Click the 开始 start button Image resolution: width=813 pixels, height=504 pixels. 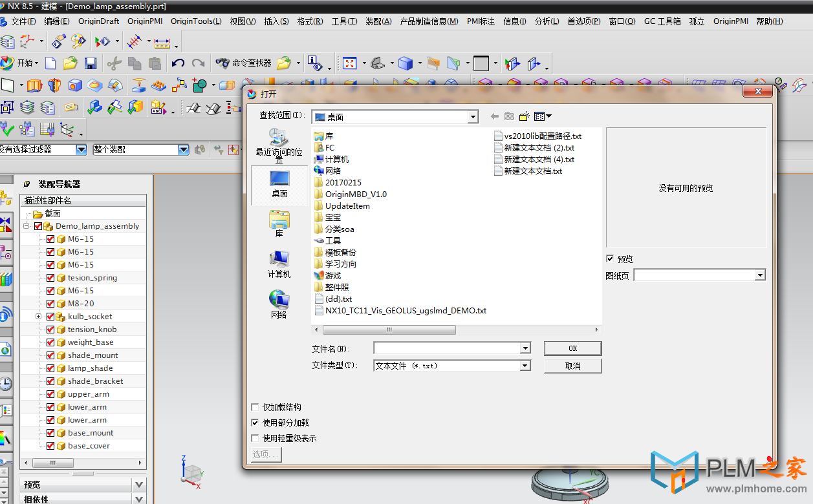19,63
